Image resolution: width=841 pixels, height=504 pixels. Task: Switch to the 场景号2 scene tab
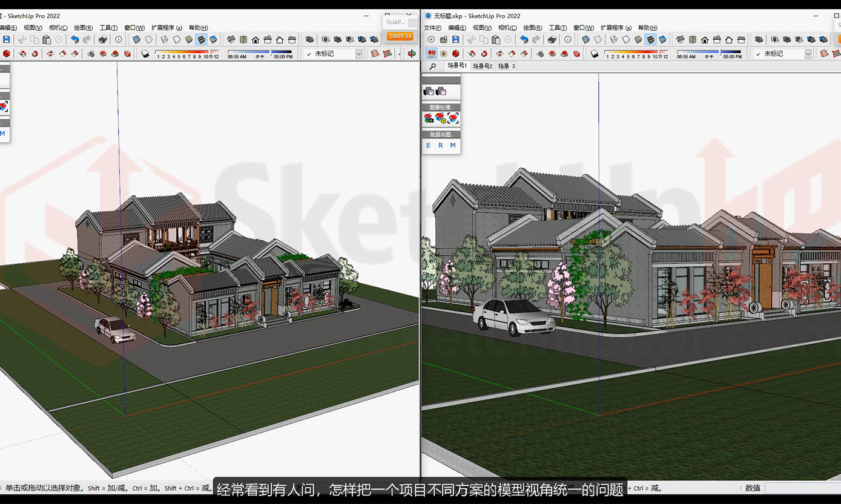pos(482,66)
